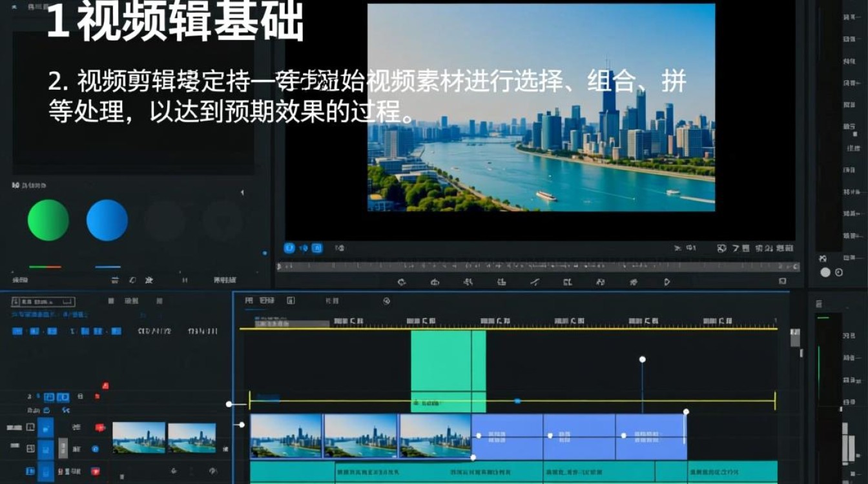Click the speaker icon below the monitor's left corner
Image resolution: width=868 pixels, height=484 pixels.
(x=304, y=248)
